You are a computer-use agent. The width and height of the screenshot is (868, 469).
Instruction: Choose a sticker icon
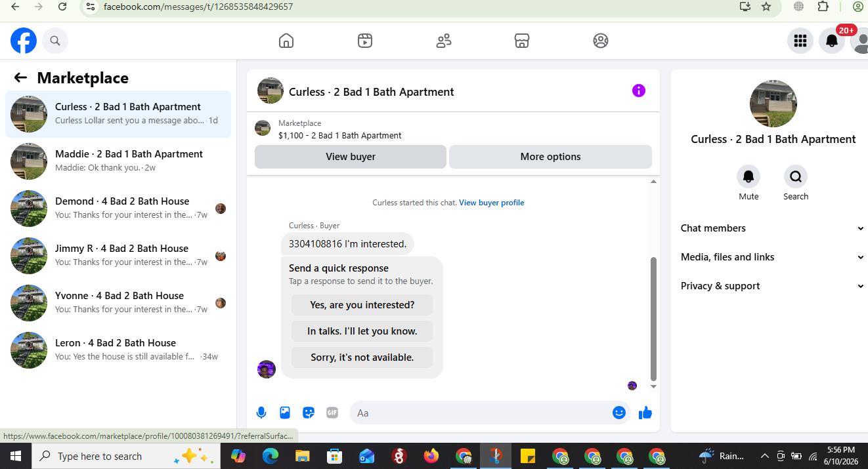309,413
